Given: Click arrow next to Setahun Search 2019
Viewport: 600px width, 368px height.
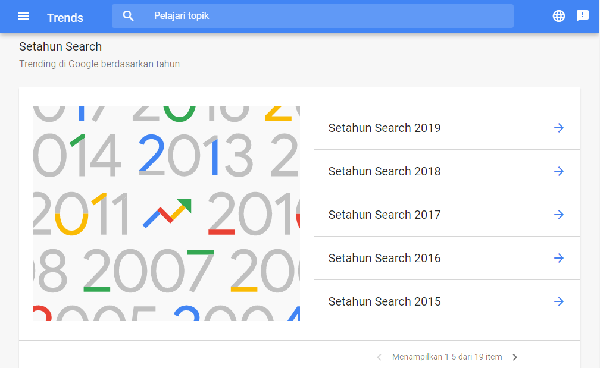Looking at the screenshot, I should point(559,128).
